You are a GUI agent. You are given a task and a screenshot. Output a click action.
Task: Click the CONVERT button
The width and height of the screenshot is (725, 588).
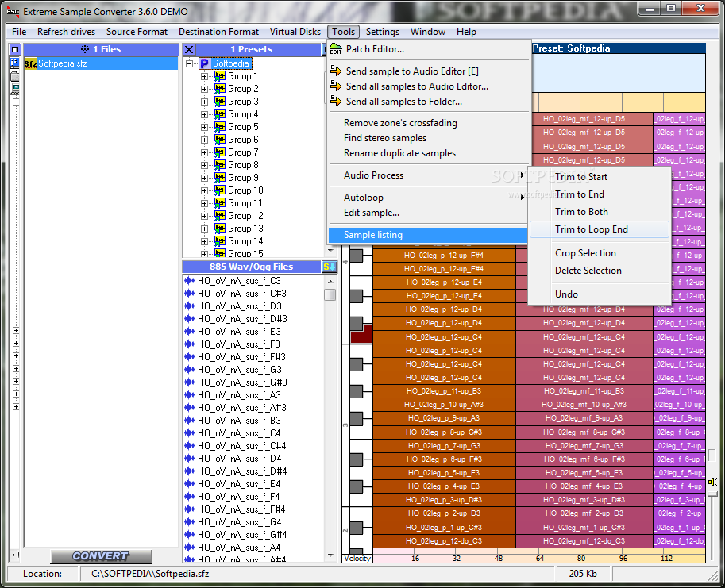coord(101,556)
